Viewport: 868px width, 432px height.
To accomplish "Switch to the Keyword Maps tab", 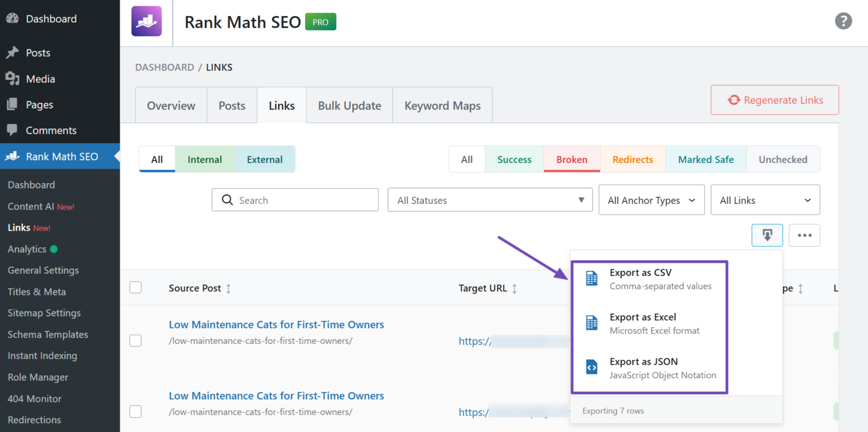I will [x=442, y=105].
